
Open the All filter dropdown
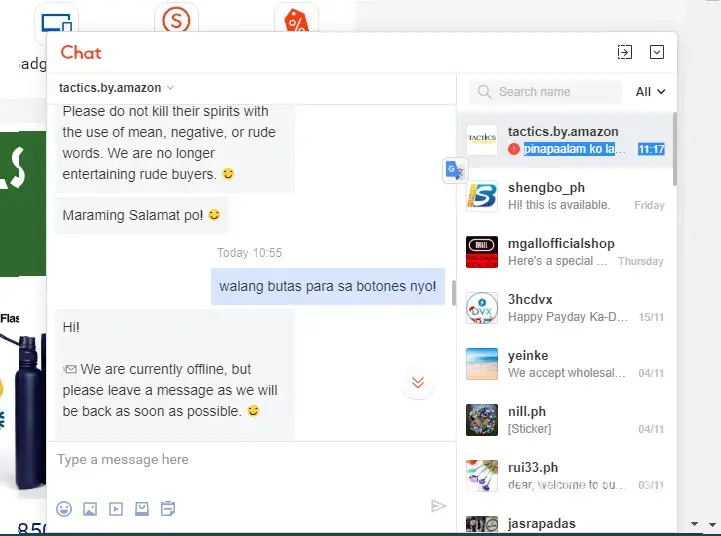pos(650,91)
